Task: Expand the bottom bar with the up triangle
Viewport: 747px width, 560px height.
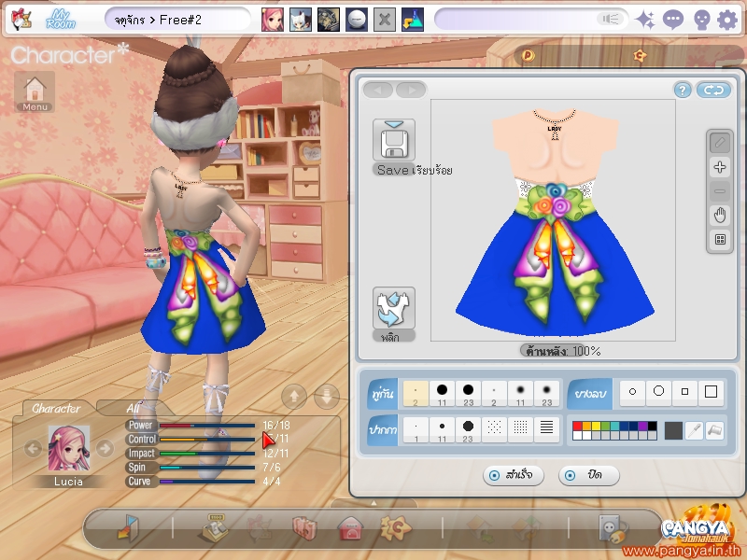Action: pyautogui.click(x=373, y=503)
